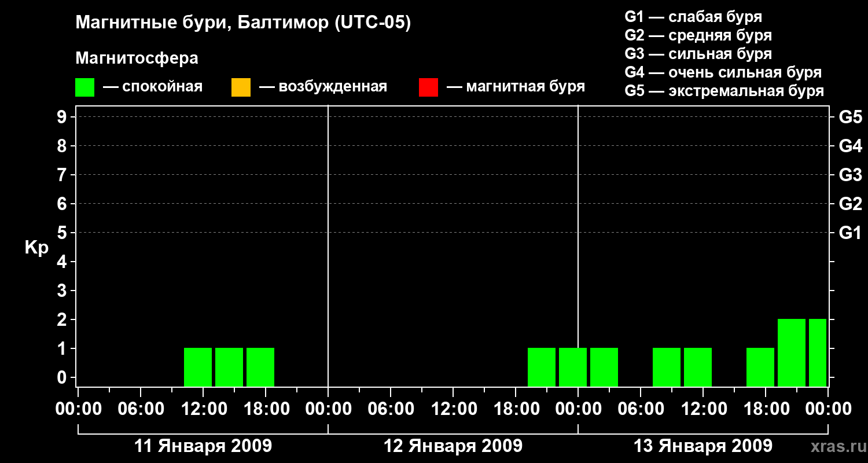Click the 'Kp' axis title
Image resolution: width=868 pixels, height=463 pixels.
(36, 248)
